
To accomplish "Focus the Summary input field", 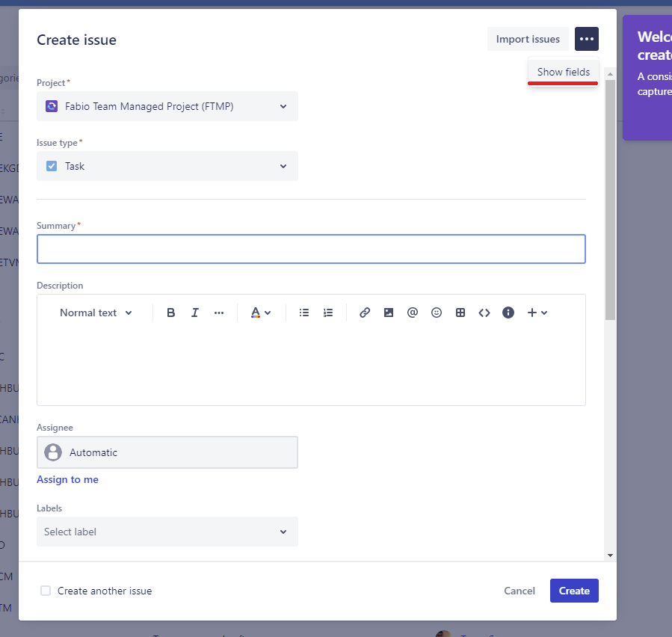I will (x=311, y=249).
